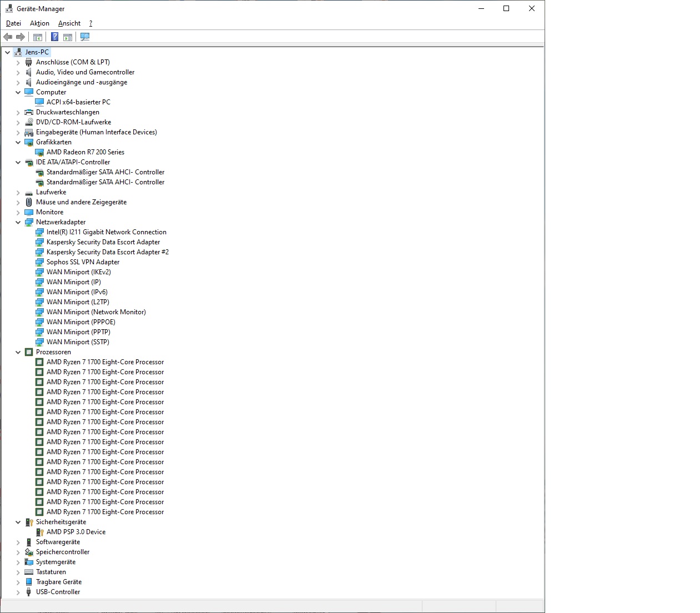Click the Tastaturen label

pos(51,572)
